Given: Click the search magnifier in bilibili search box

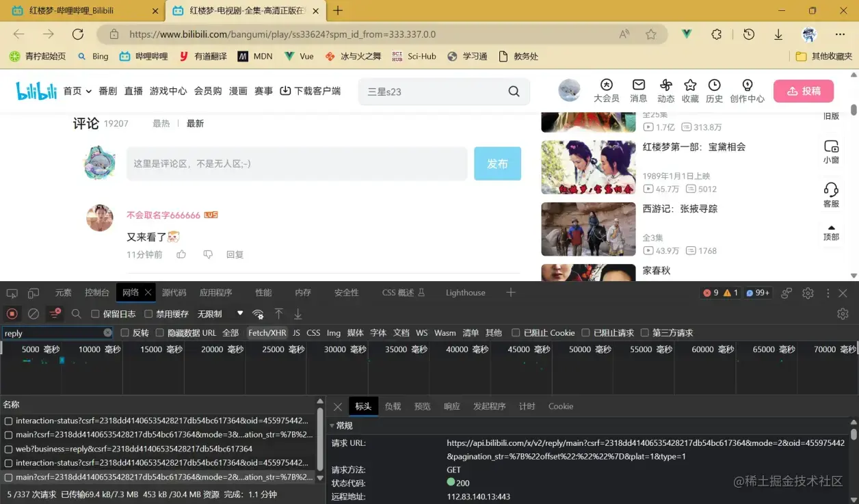Looking at the screenshot, I should pyautogui.click(x=514, y=92).
